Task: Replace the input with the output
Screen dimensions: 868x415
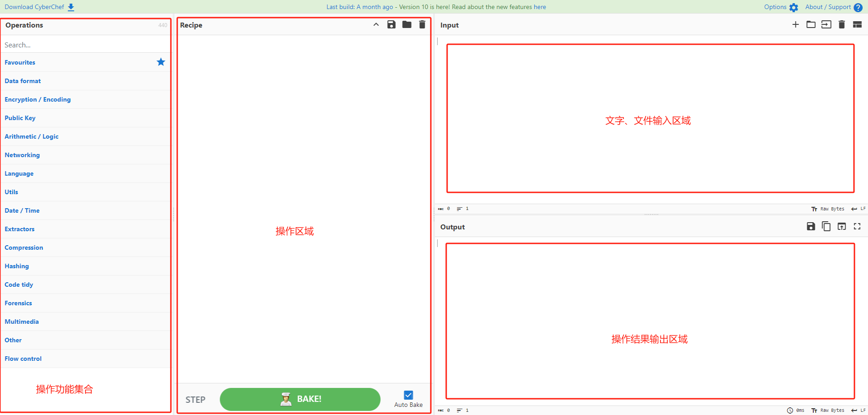Action: pyautogui.click(x=842, y=227)
